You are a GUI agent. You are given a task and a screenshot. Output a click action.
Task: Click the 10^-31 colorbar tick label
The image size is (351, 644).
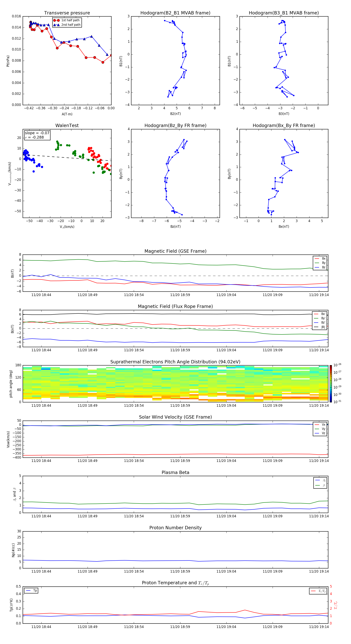337,402
